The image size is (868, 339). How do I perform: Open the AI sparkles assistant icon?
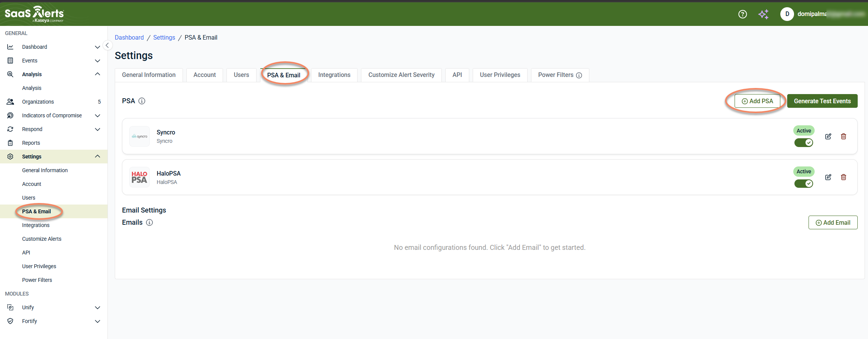(x=764, y=14)
